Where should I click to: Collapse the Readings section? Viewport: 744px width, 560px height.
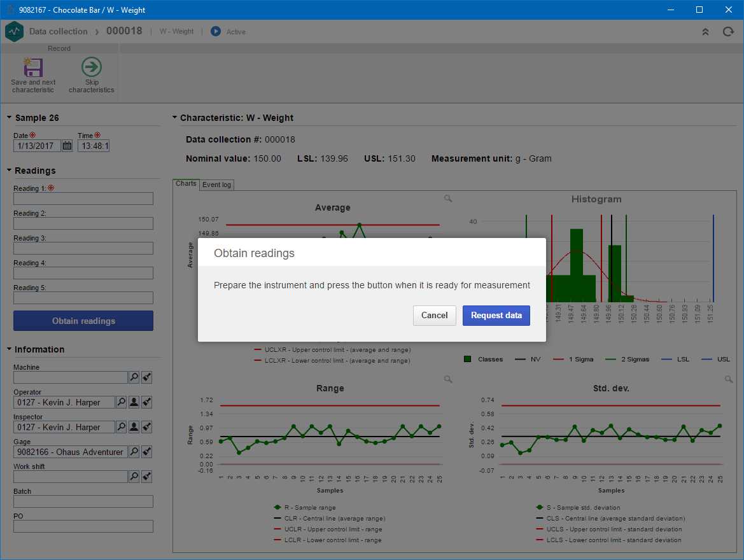pyautogui.click(x=9, y=170)
